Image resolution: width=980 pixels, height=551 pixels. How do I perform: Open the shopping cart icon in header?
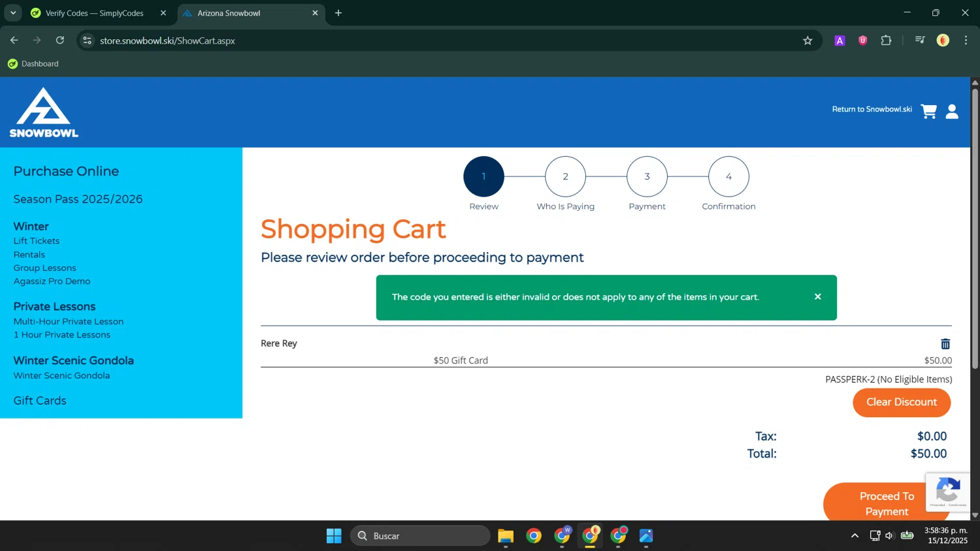[x=928, y=112]
